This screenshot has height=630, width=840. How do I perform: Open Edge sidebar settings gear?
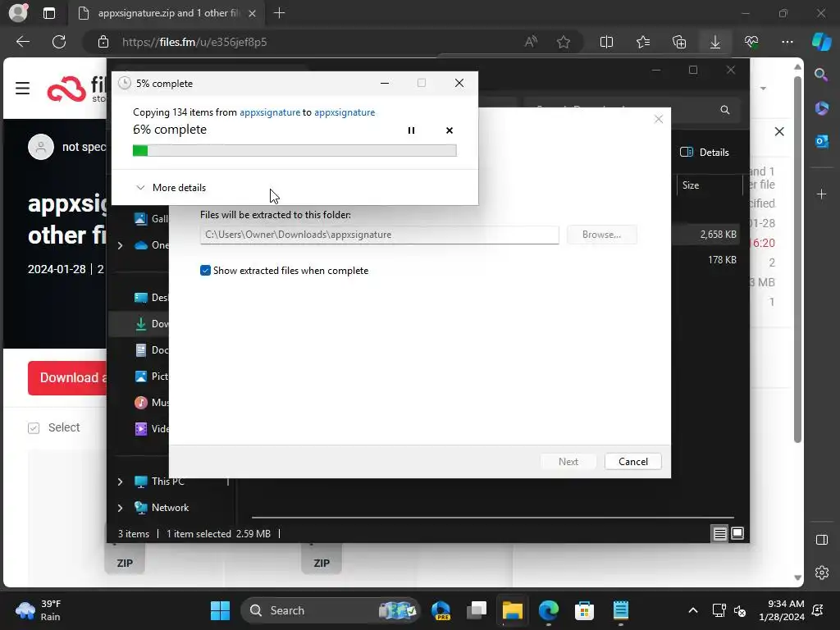pyautogui.click(x=821, y=572)
